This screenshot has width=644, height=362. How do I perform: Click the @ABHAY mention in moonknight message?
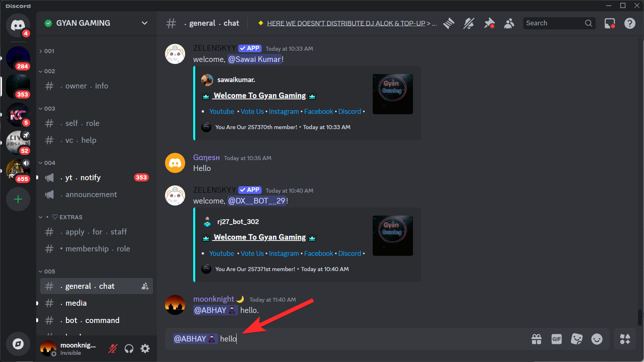point(216,311)
